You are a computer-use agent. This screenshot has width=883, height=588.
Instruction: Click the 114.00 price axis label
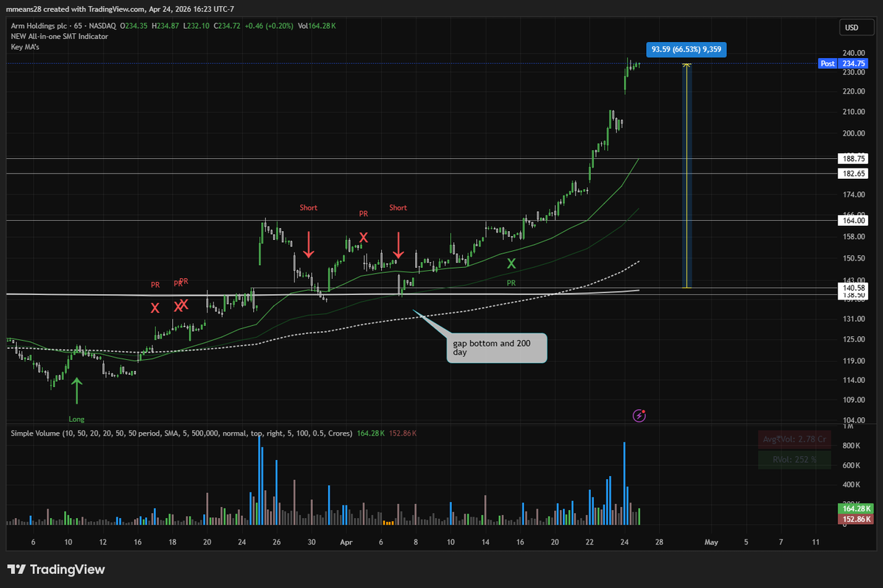pyautogui.click(x=854, y=380)
